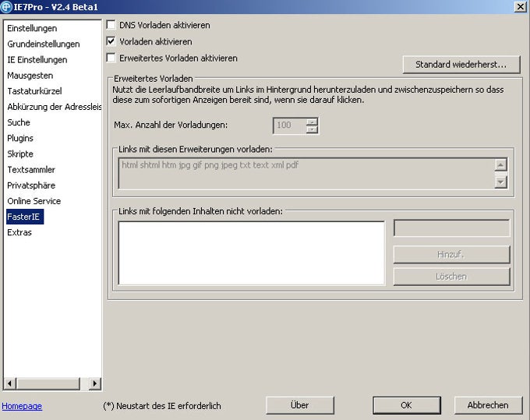The width and height of the screenshot is (530, 420).
Task: Enable DNS Vorladen aktivieren checkbox
Action: pyautogui.click(x=111, y=25)
